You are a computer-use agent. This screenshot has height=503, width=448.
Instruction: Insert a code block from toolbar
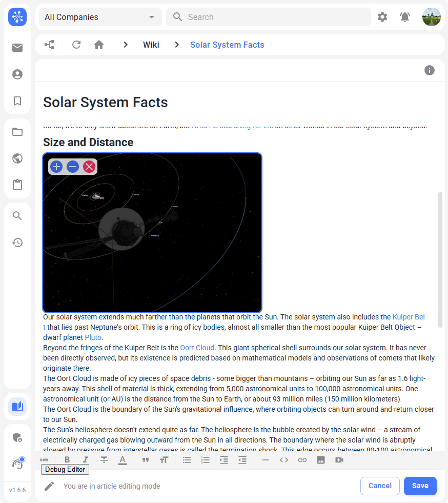(x=284, y=460)
